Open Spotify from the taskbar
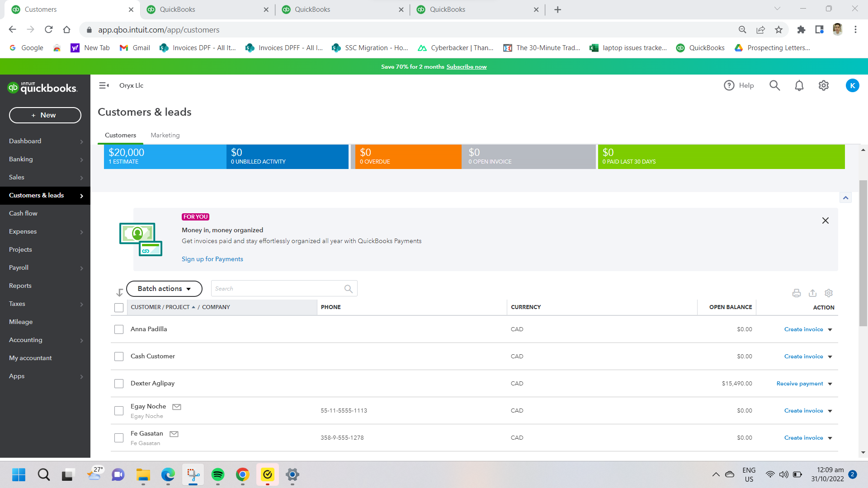Screen dimensions: 868x488 point(218,474)
